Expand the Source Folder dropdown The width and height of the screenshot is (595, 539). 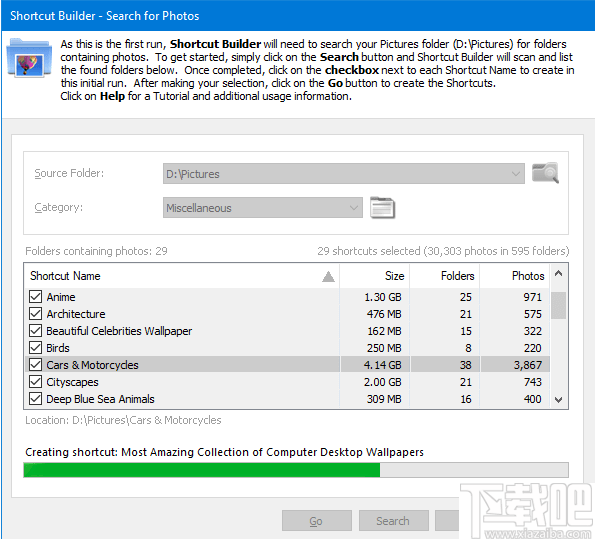(516, 174)
